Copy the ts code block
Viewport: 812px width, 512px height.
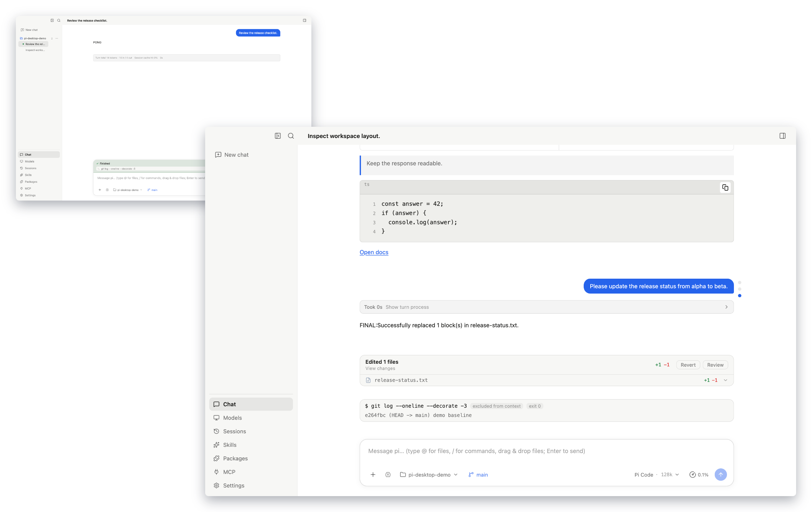[x=725, y=188]
